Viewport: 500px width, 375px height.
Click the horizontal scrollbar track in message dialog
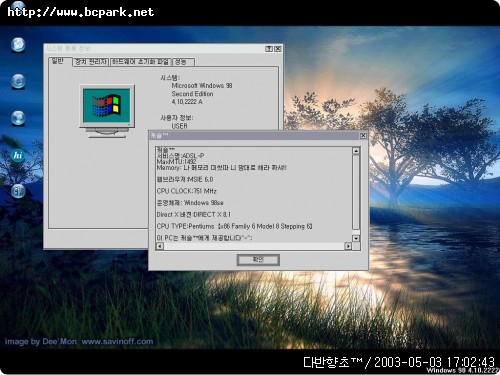pos(254,246)
